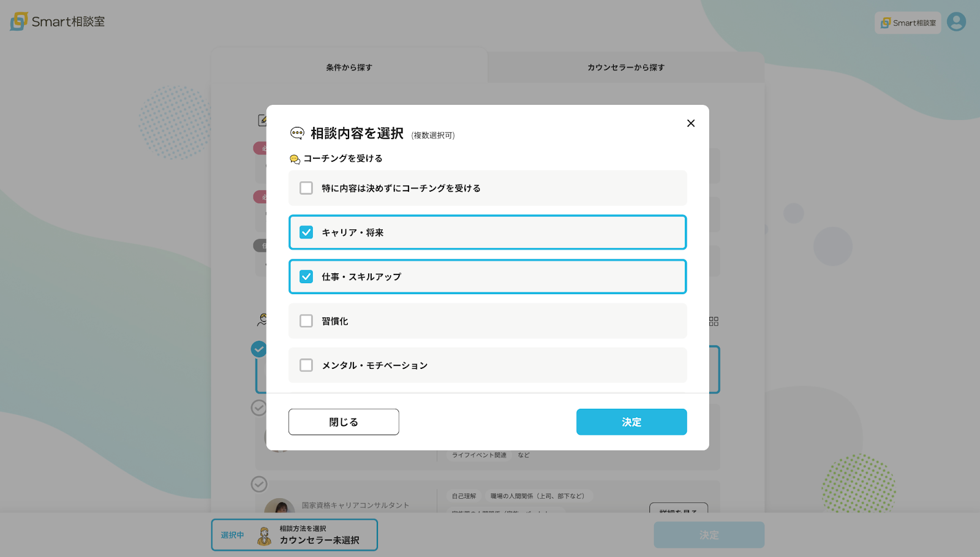Toggle the メンタル・モチベーション checkbox

[x=306, y=365]
